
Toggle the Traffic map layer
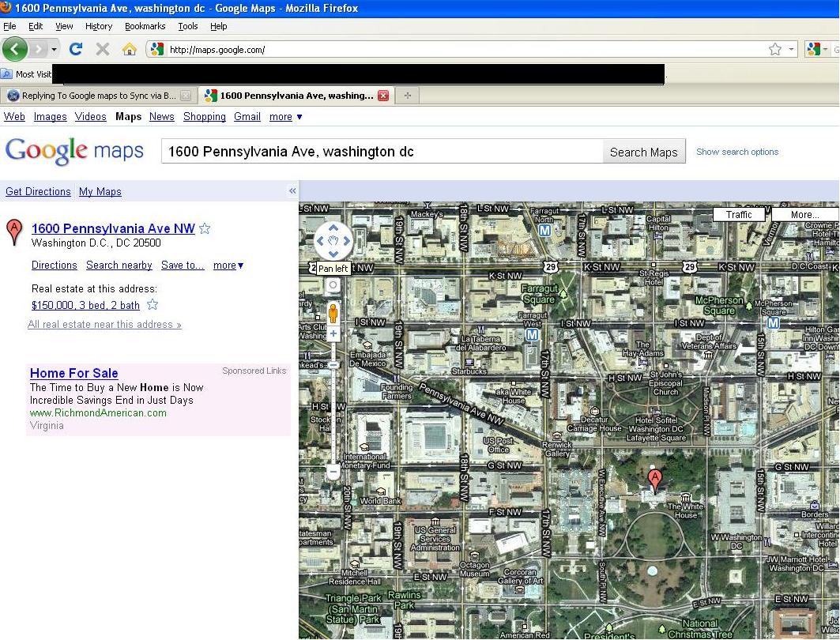point(740,214)
